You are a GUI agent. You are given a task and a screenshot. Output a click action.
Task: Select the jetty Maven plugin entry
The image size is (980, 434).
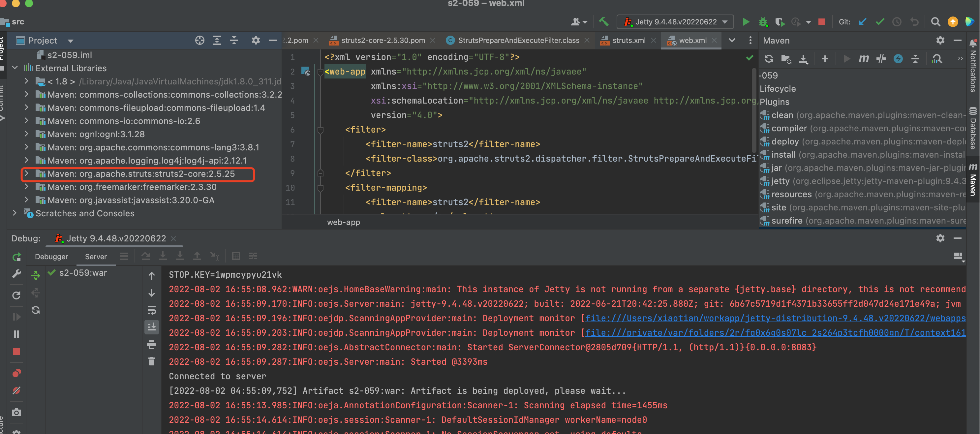point(780,181)
